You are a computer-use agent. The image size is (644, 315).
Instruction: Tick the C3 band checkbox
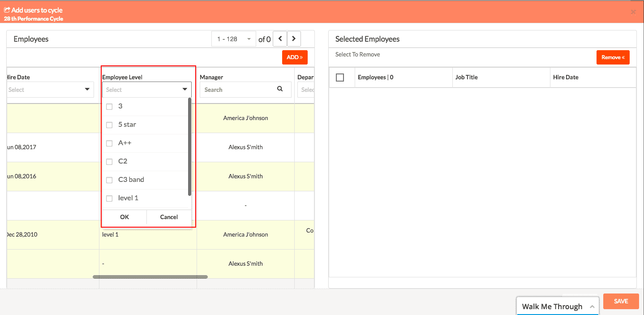pyautogui.click(x=109, y=180)
